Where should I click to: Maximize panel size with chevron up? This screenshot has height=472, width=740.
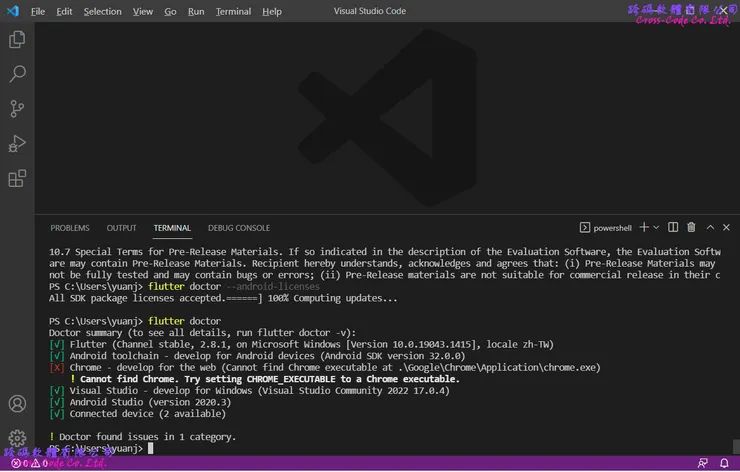coord(709,228)
